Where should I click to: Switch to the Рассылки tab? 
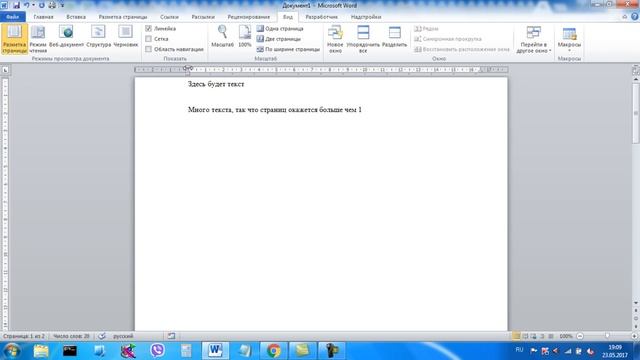[203, 17]
